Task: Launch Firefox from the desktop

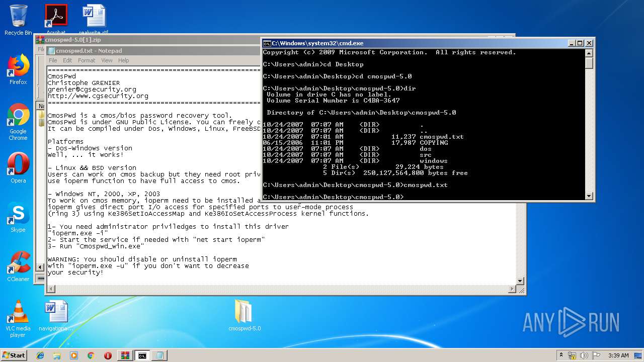Action: tap(18, 69)
